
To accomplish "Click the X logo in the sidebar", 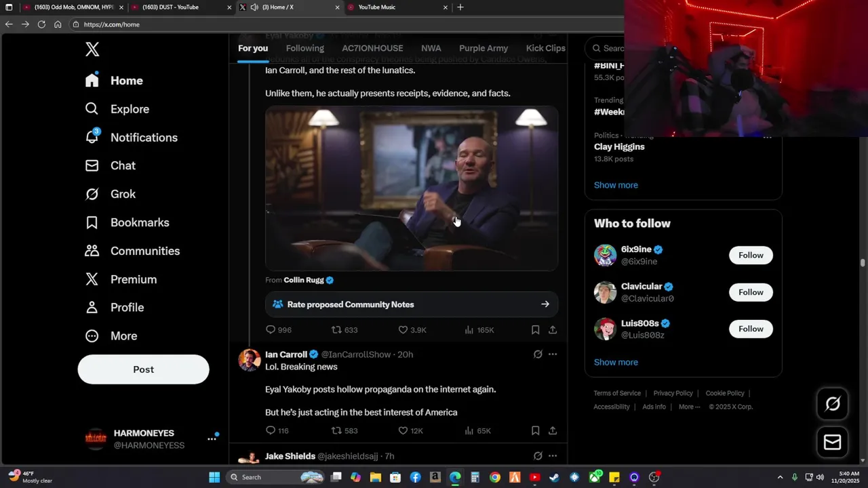I will point(92,49).
